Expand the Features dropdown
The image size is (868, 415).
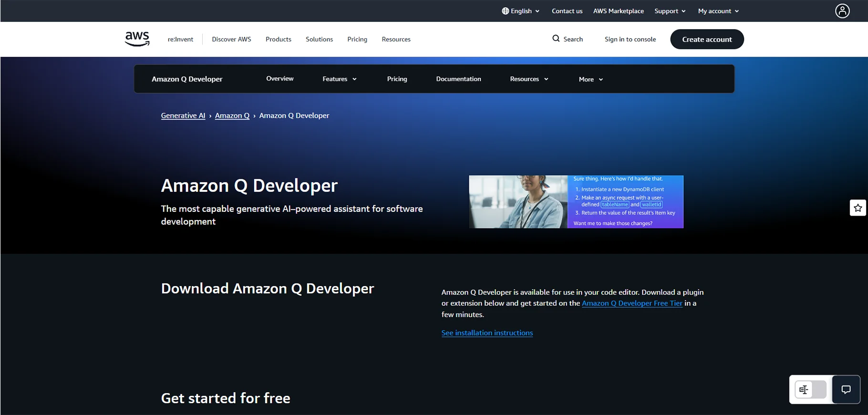click(340, 79)
